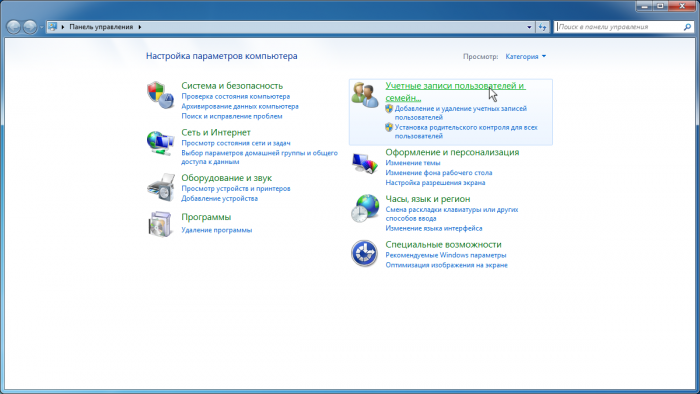Open Архивирование данных компьютера
This screenshot has width=700, height=394.
click(240, 106)
